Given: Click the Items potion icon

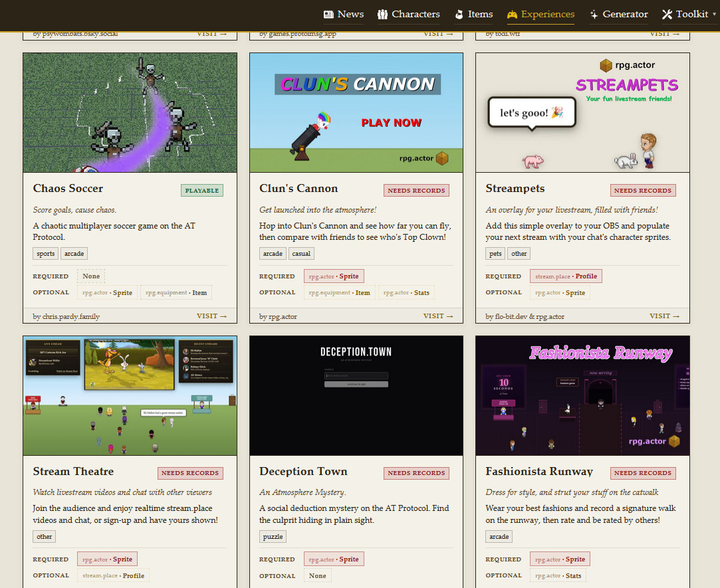Looking at the screenshot, I should 459,14.
